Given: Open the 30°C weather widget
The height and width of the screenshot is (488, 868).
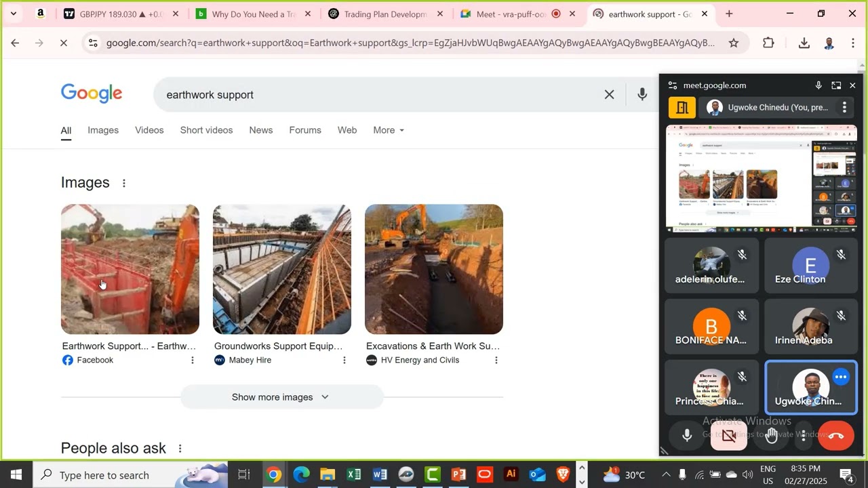Looking at the screenshot, I should [623, 474].
